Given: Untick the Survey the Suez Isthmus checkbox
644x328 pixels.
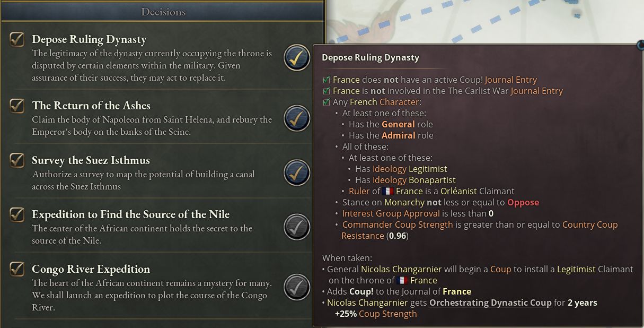Looking at the screenshot, I should pos(17,160).
